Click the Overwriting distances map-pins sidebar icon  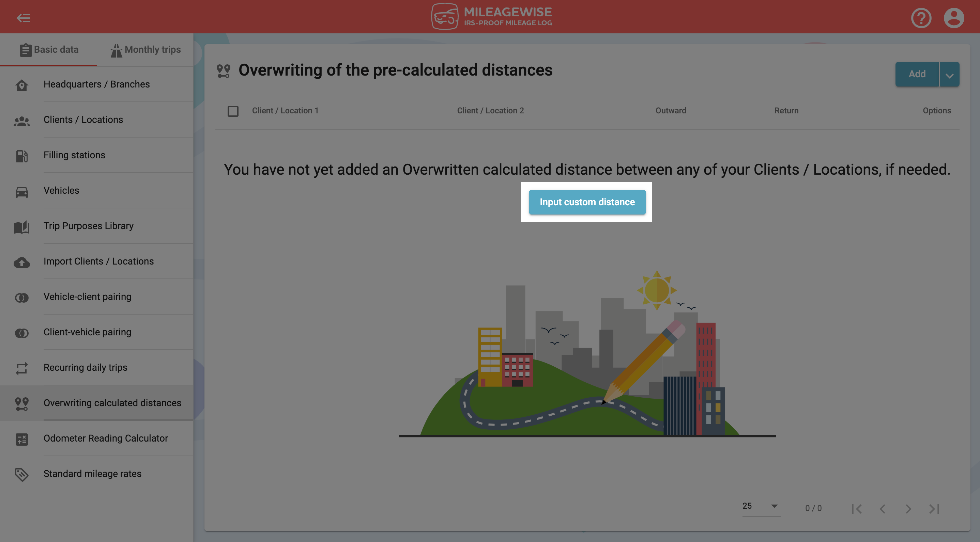22,404
